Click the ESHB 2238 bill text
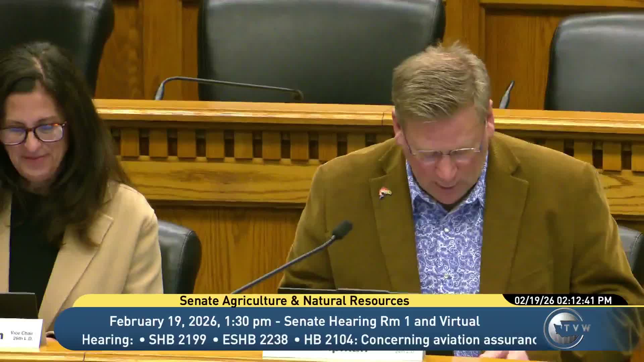This screenshot has height=362, width=644. tap(255, 340)
